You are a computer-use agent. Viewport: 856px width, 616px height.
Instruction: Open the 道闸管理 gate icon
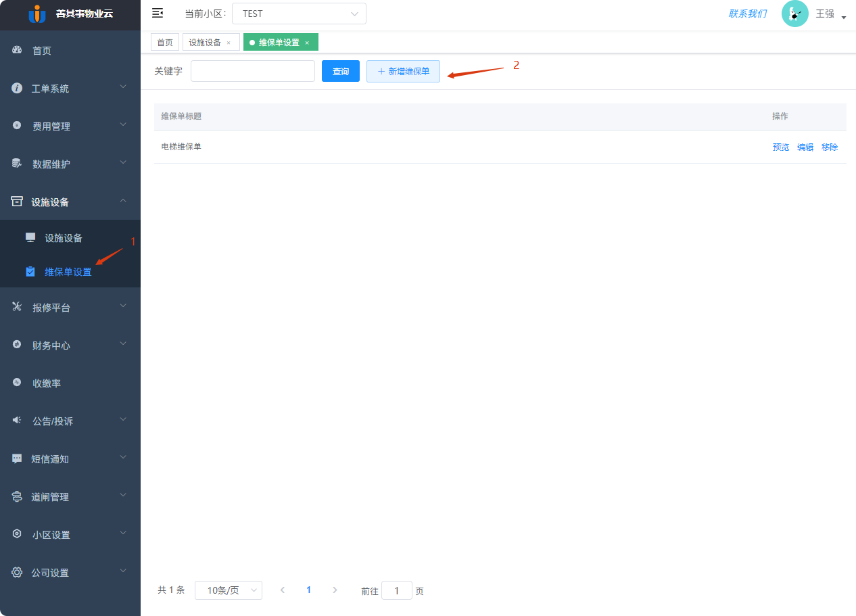pos(16,496)
